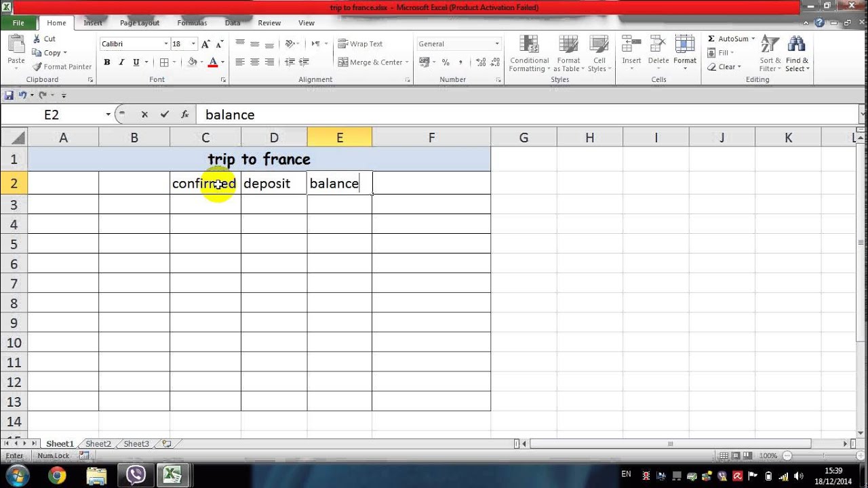868x488 pixels.
Task: Click the Format cells icon
Action: (x=685, y=45)
